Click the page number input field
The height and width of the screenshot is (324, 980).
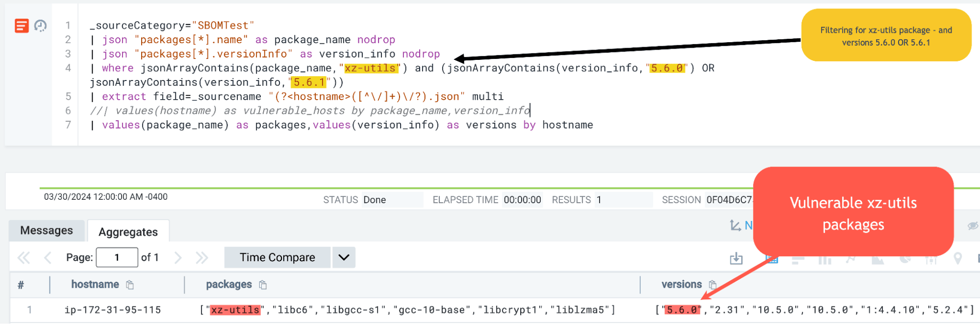117,257
